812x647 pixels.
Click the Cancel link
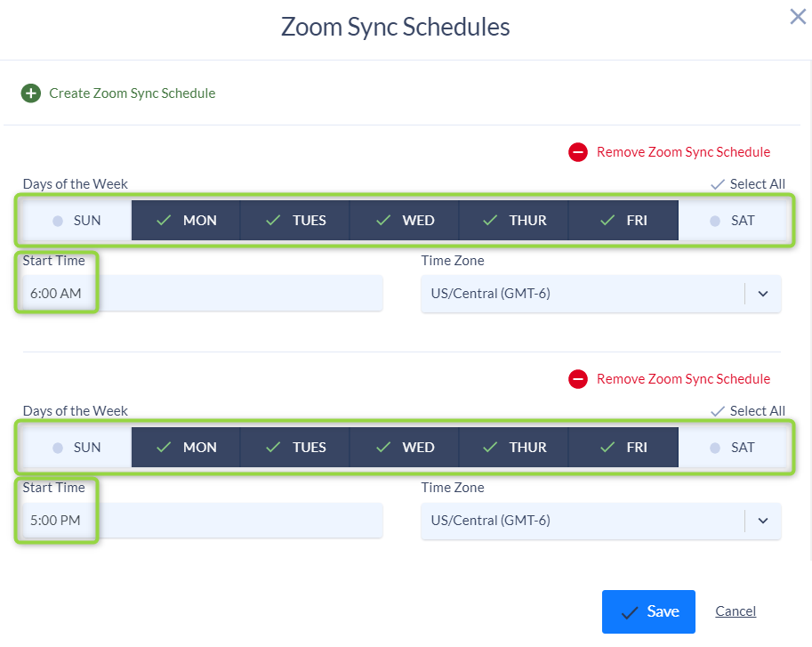736,611
